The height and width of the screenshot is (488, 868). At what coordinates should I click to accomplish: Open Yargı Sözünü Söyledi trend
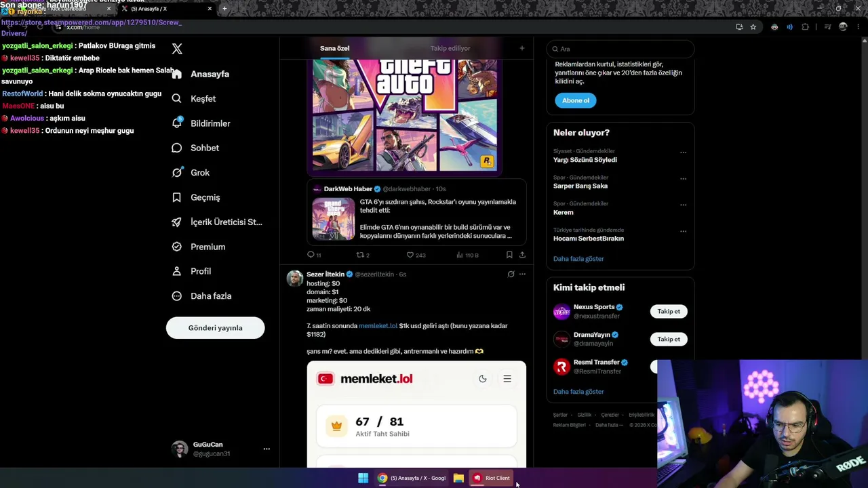(x=585, y=160)
